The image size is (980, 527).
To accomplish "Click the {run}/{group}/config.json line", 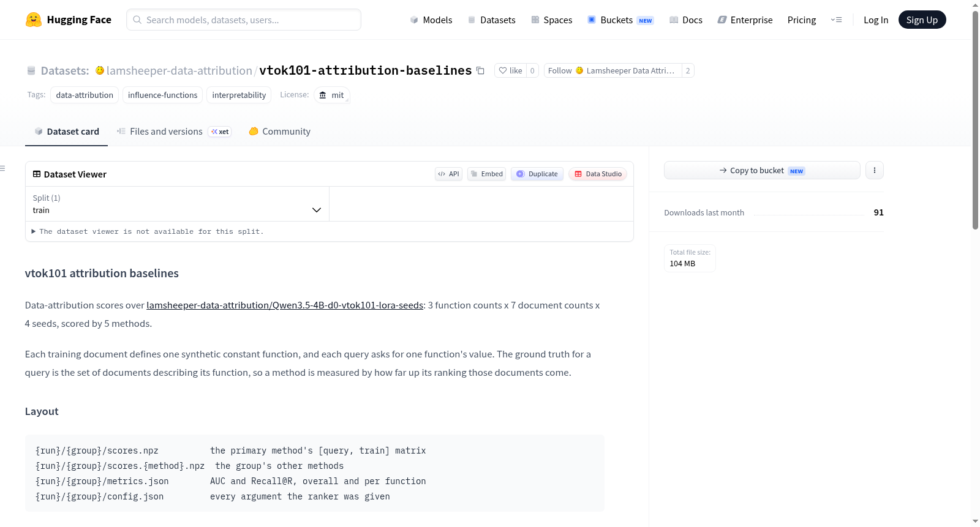I will tap(213, 496).
